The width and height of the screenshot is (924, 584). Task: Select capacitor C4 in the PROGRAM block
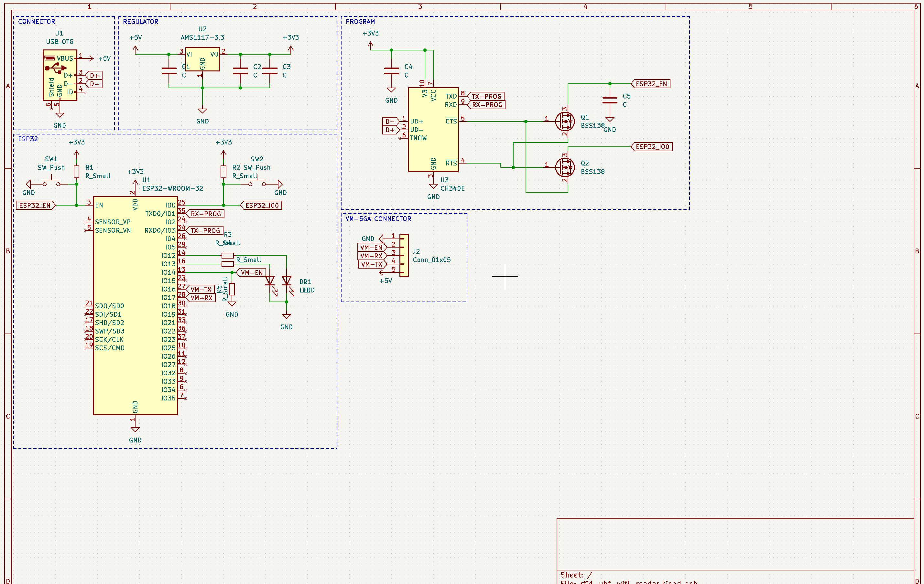pos(391,71)
